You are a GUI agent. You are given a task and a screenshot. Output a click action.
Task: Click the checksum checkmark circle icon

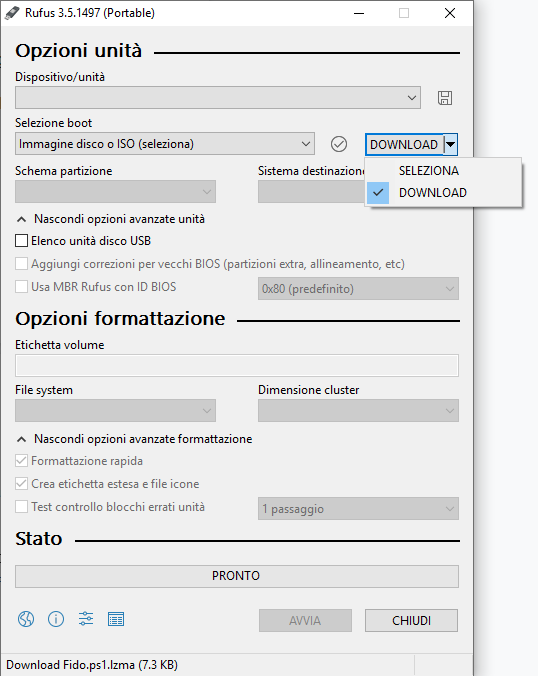[339, 144]
